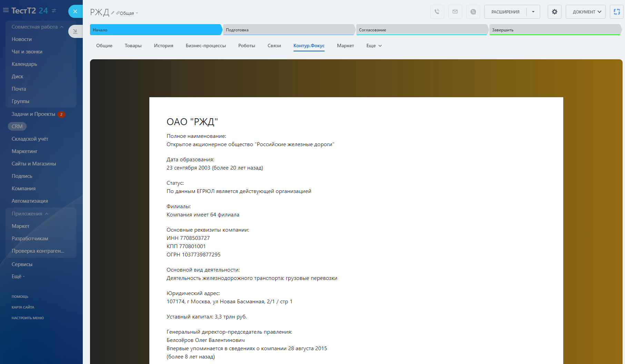Open Группы in the sidebar
625x364 pixels.
(x=20, y=101)
